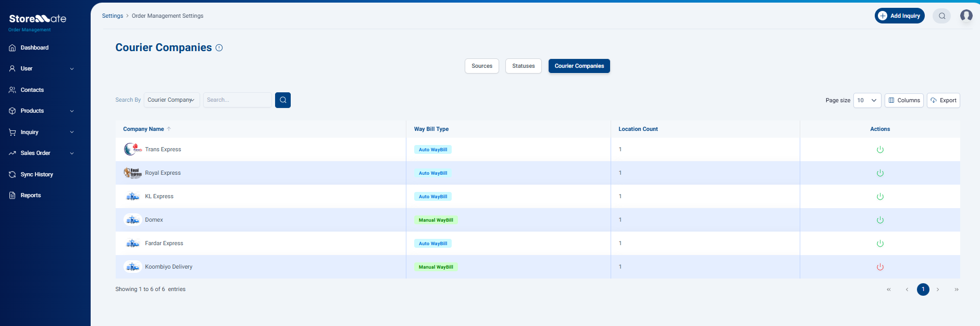Open the Columns chooser button

click(904, 101)
